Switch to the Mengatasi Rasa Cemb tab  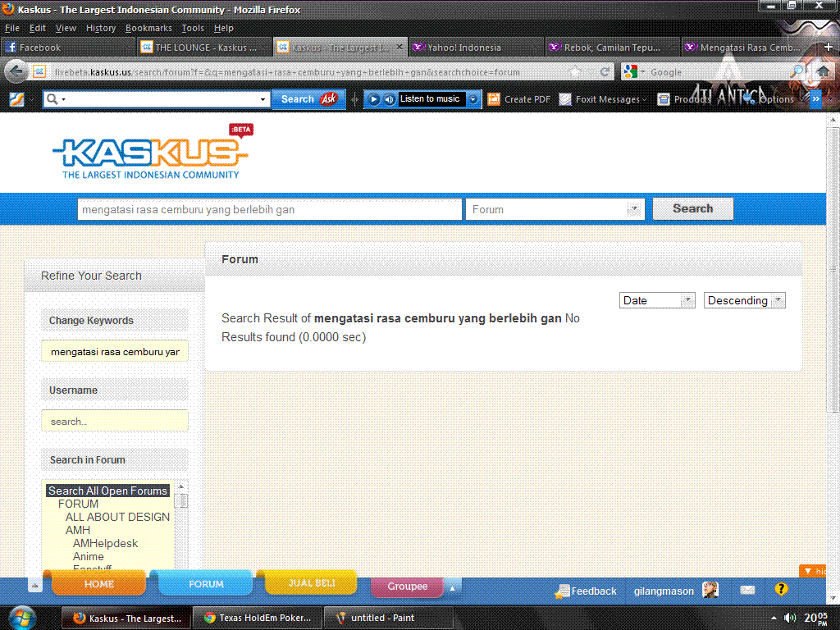coord(748,47)
